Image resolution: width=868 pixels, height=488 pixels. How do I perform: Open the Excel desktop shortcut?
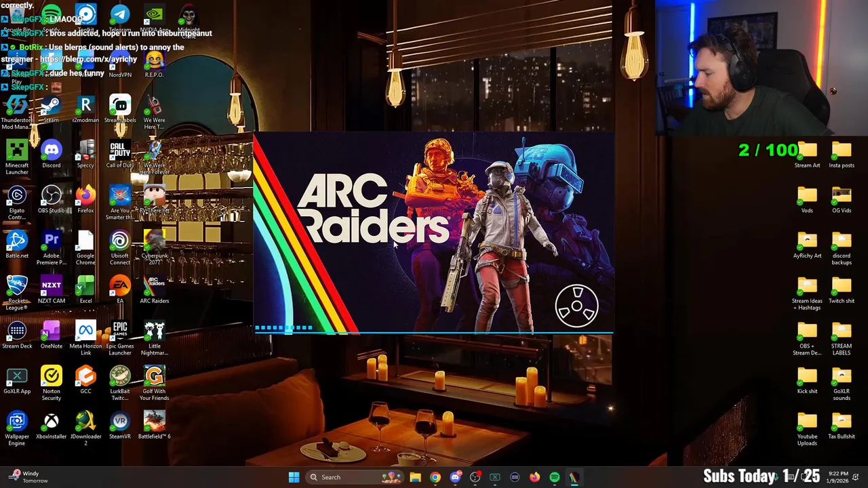pos(85,290)
